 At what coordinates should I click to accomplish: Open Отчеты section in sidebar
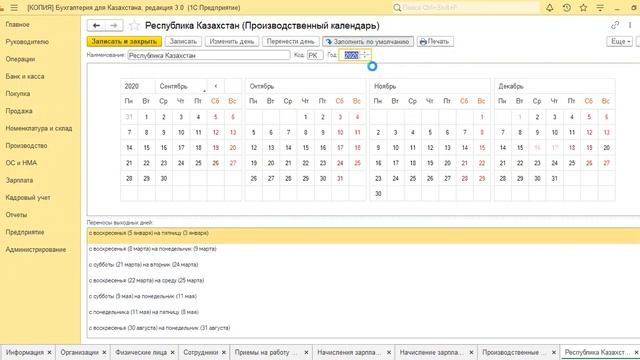16,215
